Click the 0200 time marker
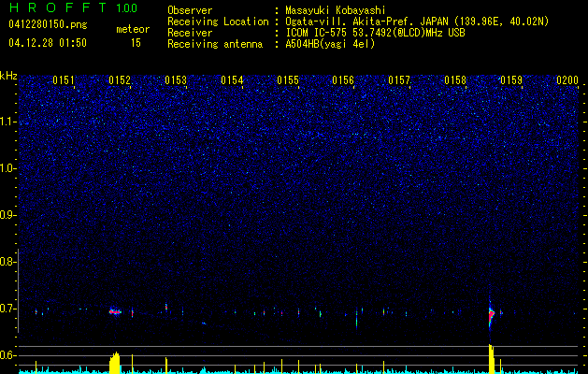Viewport: 588px width, 374px height. point(567,80)
